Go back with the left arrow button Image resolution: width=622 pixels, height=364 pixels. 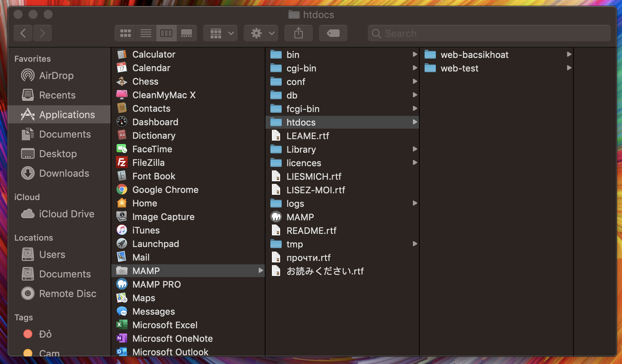pyautogui.click(x=23, y=33)
